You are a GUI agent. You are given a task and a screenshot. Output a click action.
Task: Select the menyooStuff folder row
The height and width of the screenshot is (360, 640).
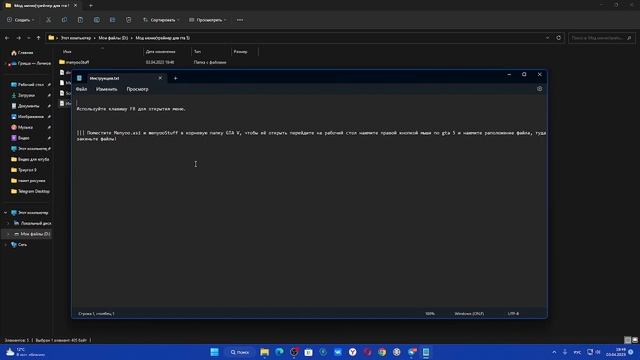coord(143,62)
